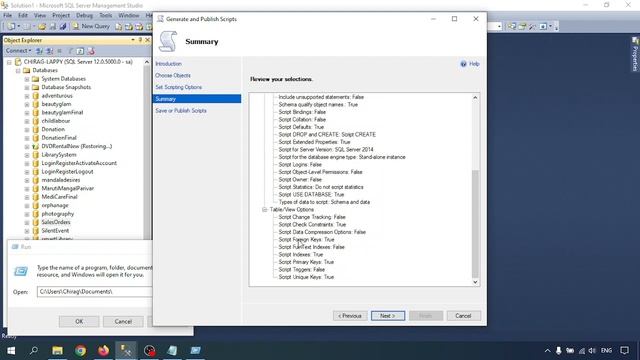Go to Introduction wizard step
640x360 pixels.
pos(168,64)
